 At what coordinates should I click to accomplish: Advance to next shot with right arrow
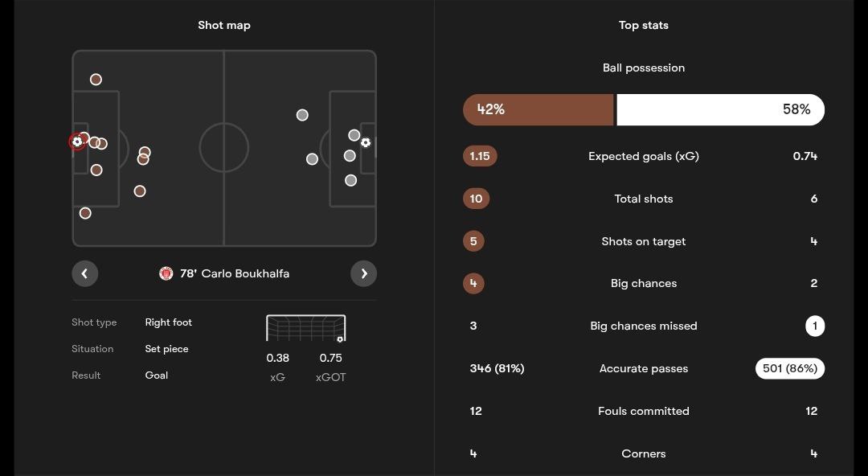coord(364,273)
